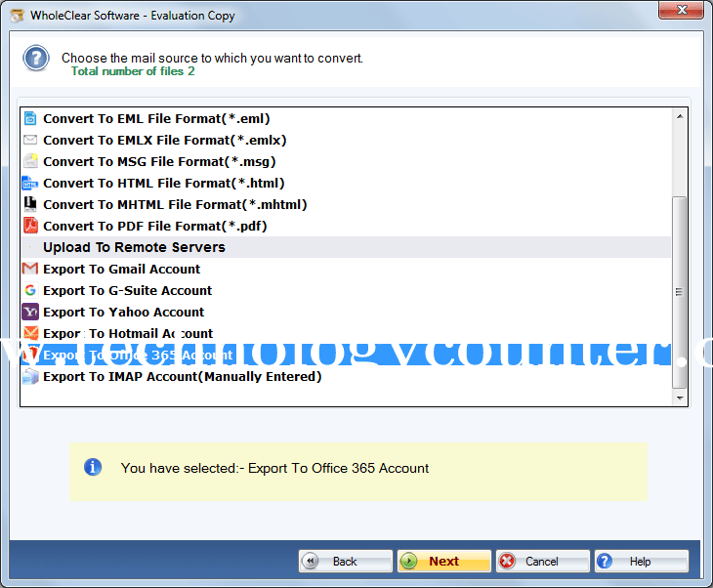Click the list scrollbar down arrow
The width and height of the screenshot is (713, 588).
coord(680,398)
